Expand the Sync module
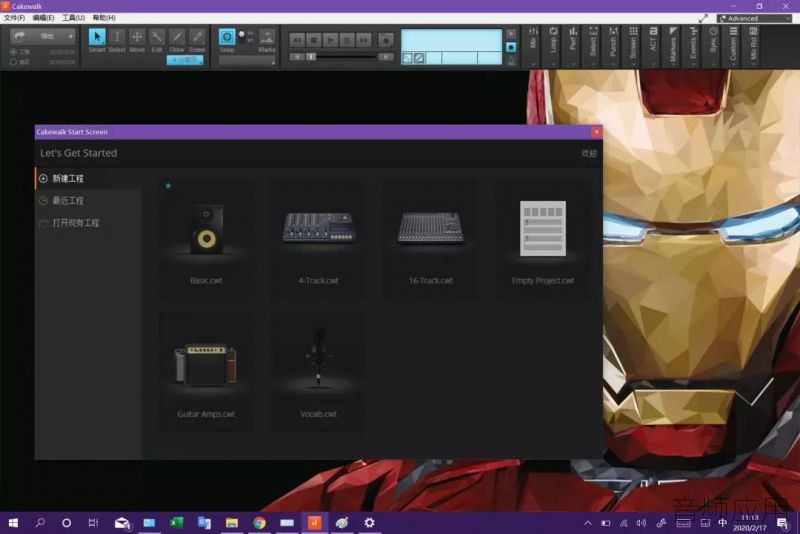The image size is (800, 534). [x=713, y=46]
